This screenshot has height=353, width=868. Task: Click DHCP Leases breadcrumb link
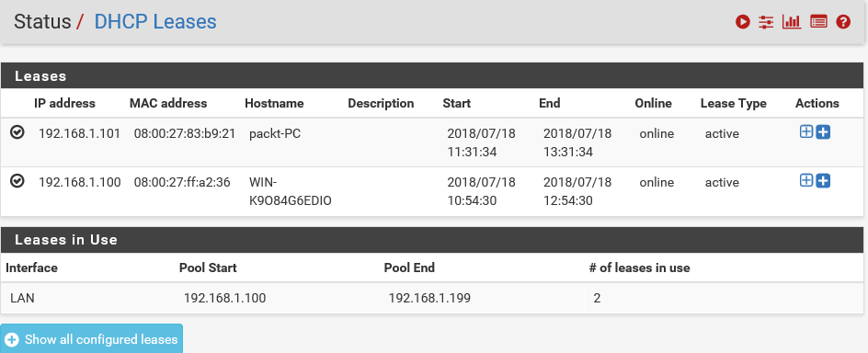155,21
